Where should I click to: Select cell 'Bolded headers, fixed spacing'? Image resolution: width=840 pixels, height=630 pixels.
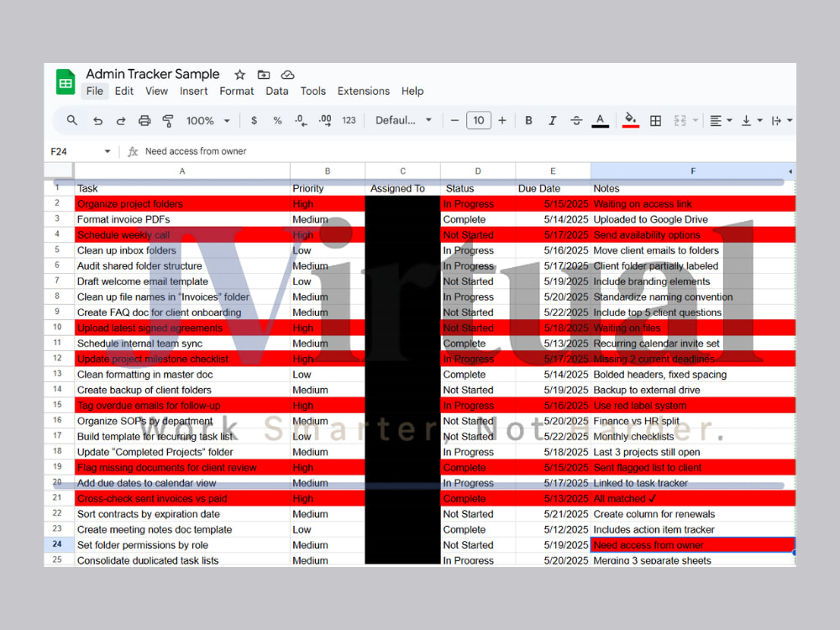pos(693,375)
